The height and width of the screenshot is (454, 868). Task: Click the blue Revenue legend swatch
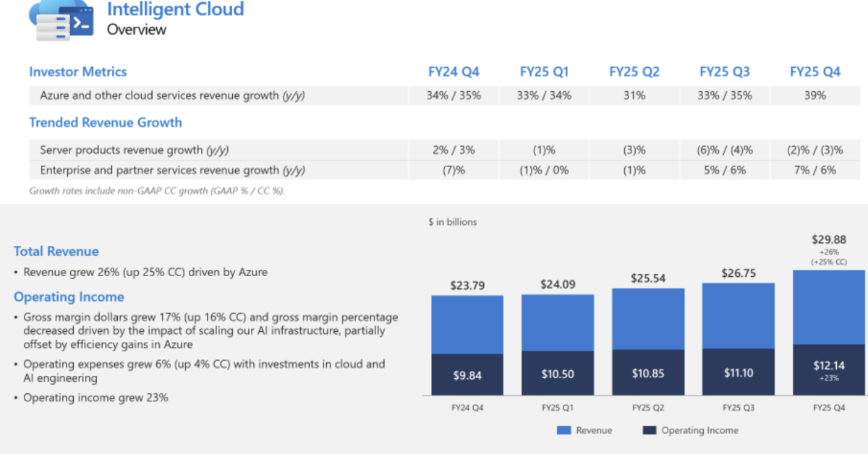click(564, 430)
